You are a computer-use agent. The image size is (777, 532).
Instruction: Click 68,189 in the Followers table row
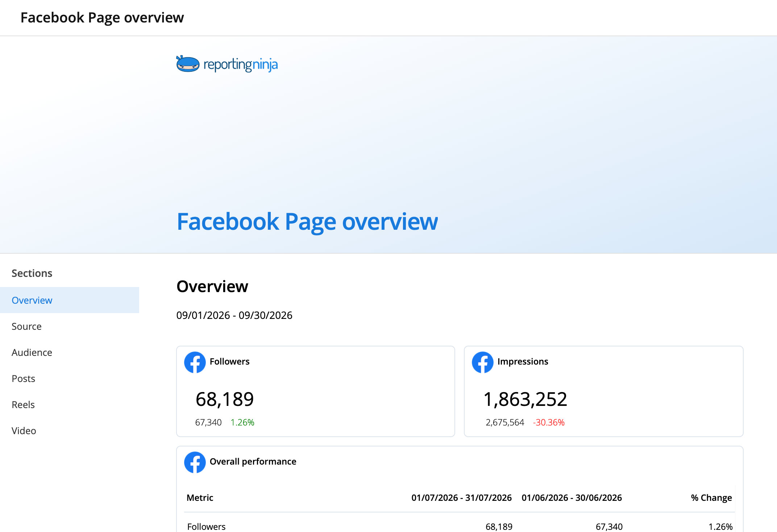(x=499, y=527)
